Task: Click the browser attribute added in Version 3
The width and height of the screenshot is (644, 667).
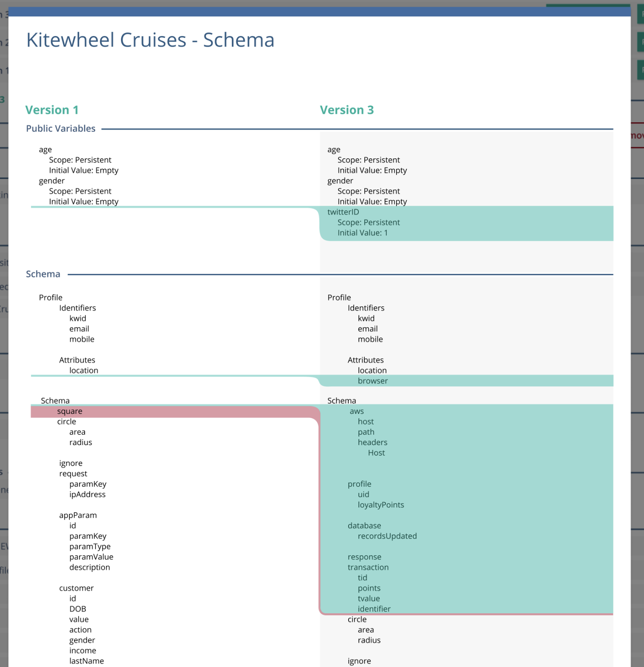Action: pos(373,380)
